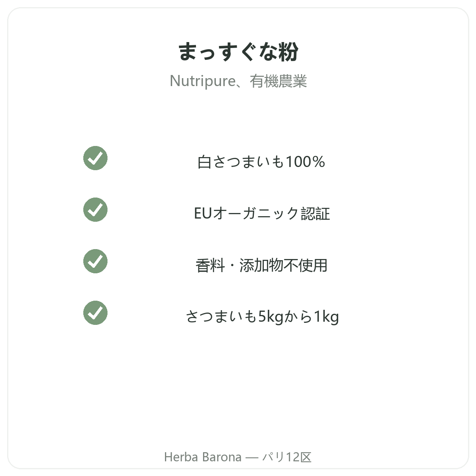Click the checkmark beside さつまいも5kgから1kg
This screenshot has width=476, height=476.
coord(95,313)
